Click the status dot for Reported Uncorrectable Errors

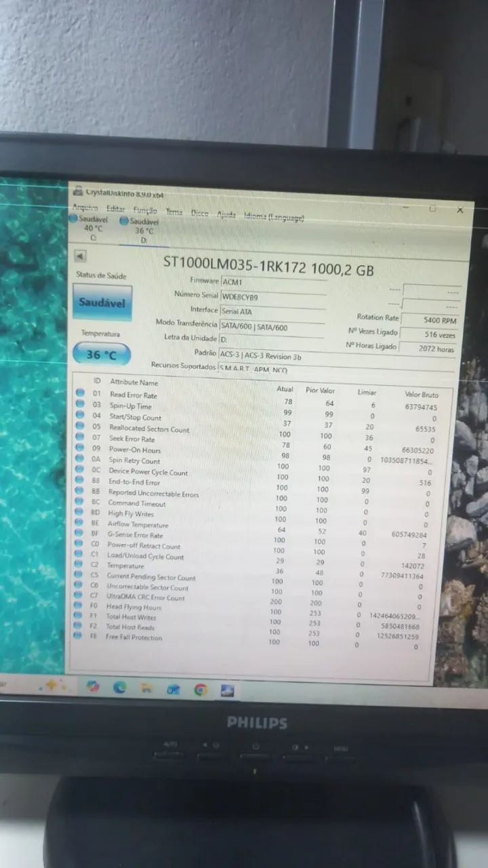pos(79,491)
